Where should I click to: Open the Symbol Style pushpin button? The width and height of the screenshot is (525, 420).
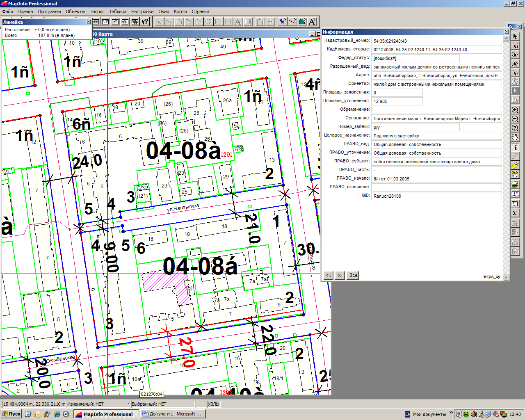(x=283, y=21)
